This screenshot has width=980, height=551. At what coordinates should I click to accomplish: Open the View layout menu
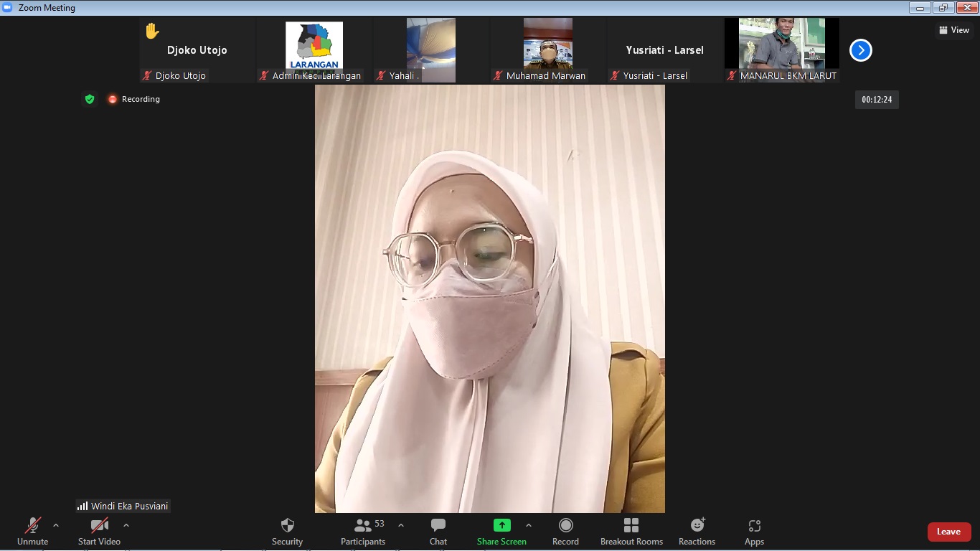coord(954,30)
